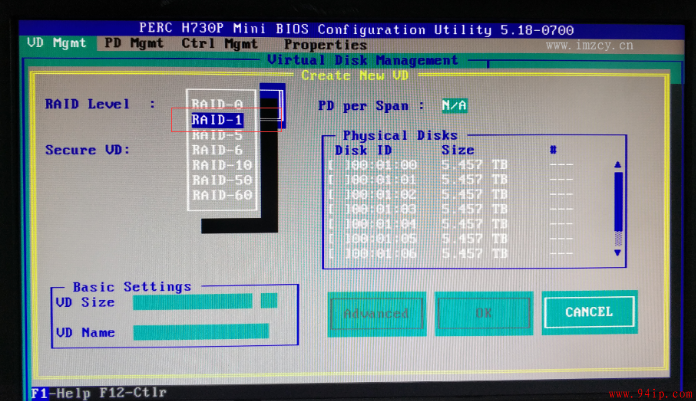Click the scrollbar up arrow in Physical Disks
The image size is (696, 401).
pos(617,165)
